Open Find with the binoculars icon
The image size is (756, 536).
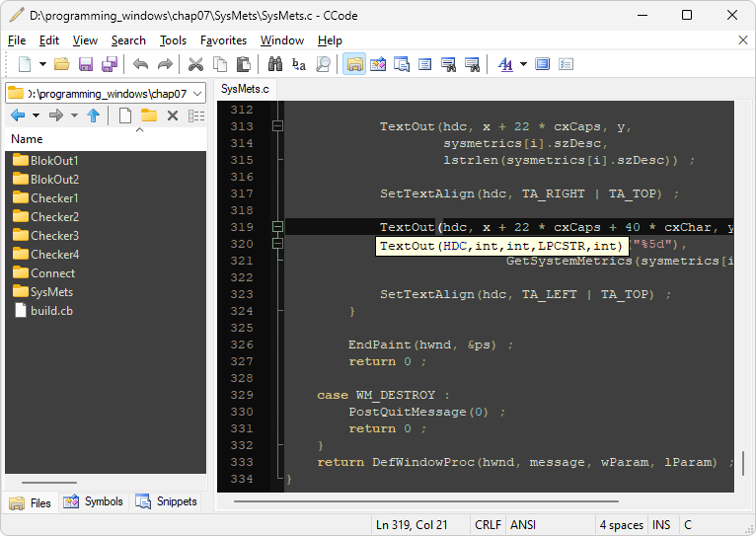click(275, 64)
